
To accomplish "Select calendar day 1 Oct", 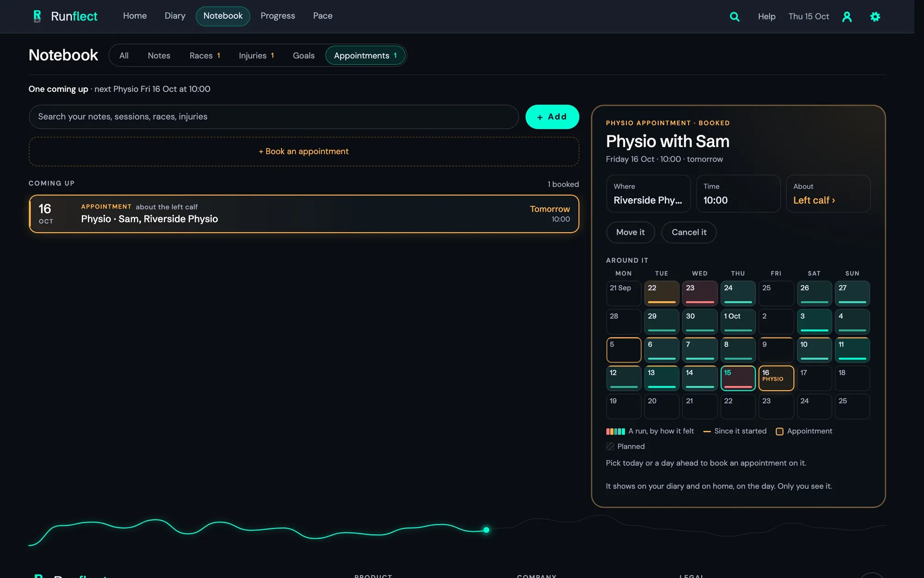I will tap(738, 321).
